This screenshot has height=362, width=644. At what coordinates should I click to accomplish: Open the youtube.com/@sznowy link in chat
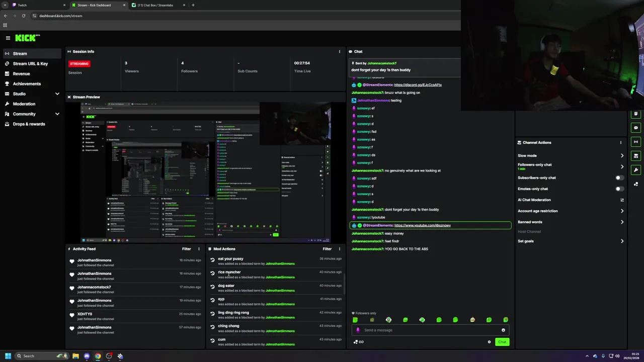[x=423, y=225]
